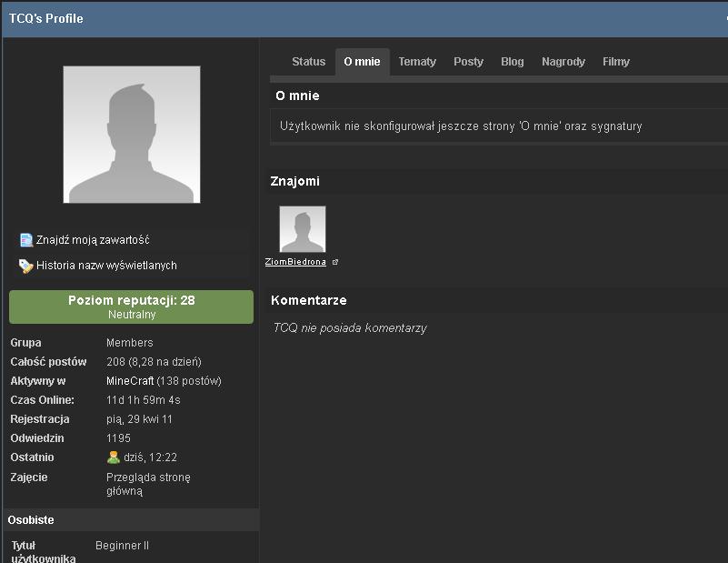Click the Aktywny w label
728x563 pixels.
[x=38, y=381]
